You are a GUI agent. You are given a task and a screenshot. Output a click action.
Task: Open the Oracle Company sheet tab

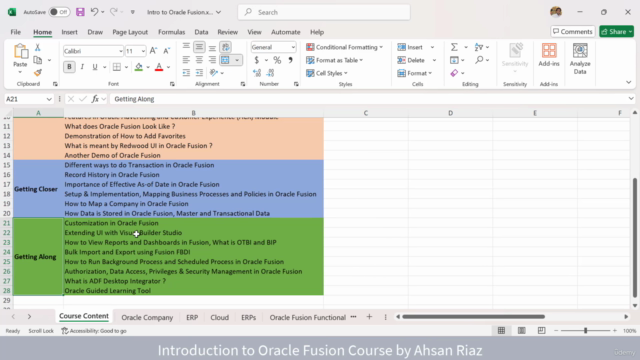(x=147, y=317)
